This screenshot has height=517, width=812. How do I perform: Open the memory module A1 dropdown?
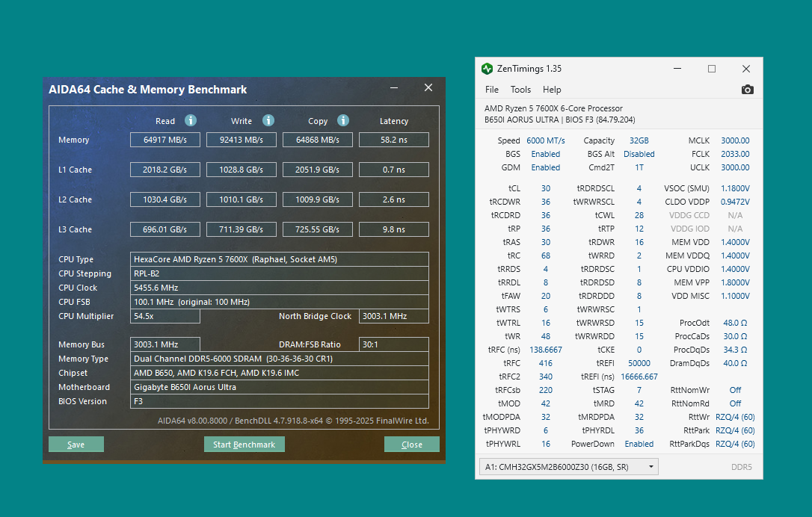(x=568, y=467)
